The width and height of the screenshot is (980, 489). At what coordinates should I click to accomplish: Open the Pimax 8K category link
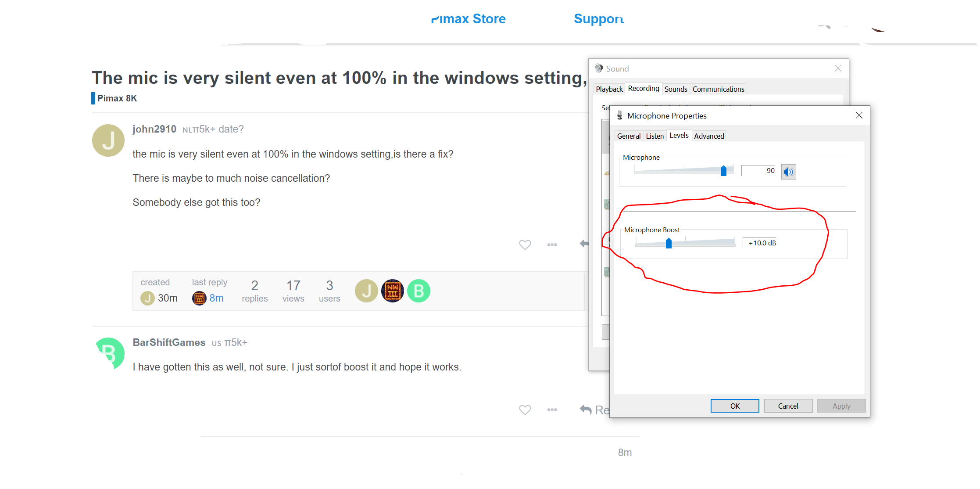coord(114,98)
